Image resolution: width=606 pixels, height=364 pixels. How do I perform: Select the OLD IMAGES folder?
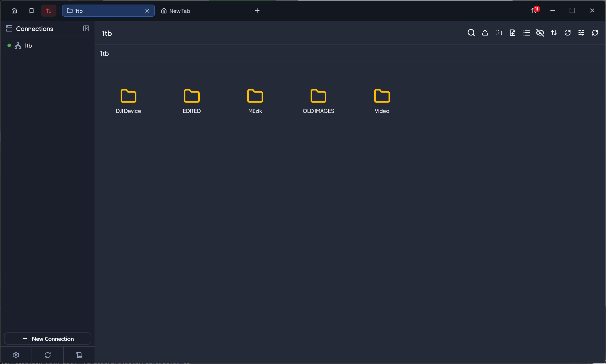(x=318, y=101)
